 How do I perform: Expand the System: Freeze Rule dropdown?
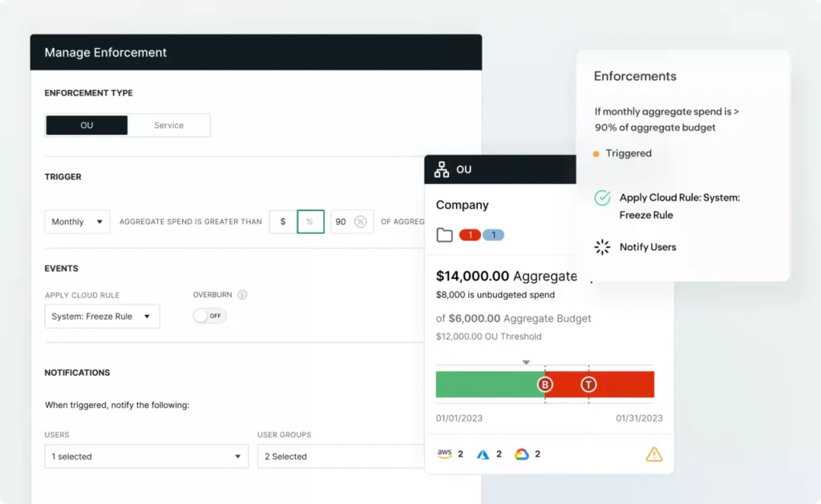[102, 317]
